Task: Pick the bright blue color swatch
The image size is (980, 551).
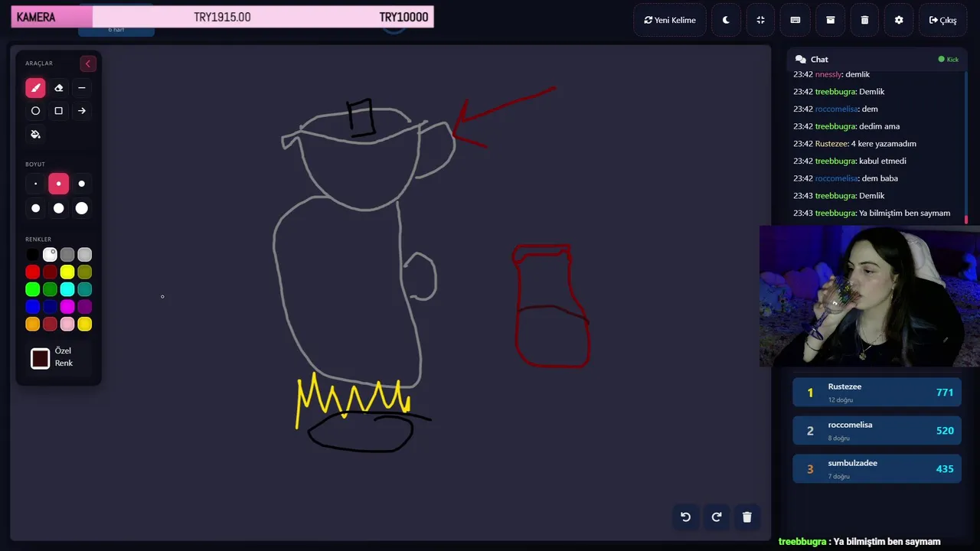Action: click(x=32, y=307)
